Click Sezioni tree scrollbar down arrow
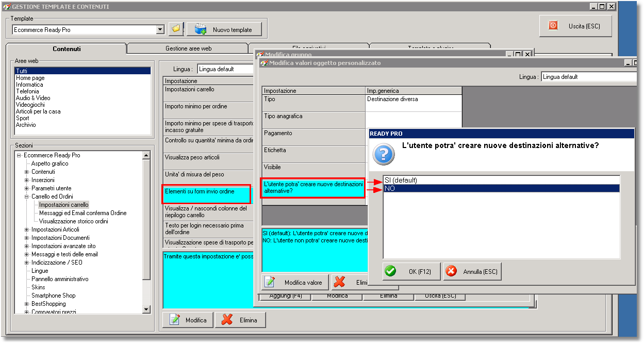The image size is (644, 344). pyautogui.click(x=146, y=309)
